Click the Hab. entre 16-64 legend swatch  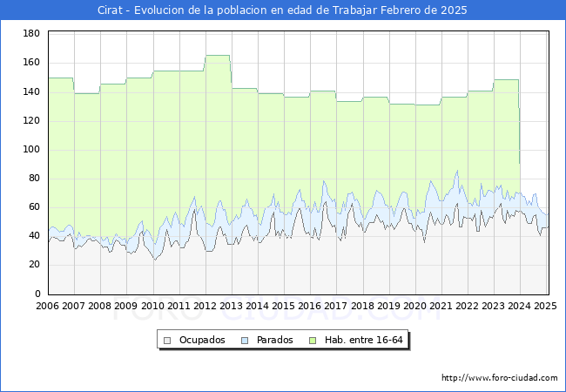point(313,341)
